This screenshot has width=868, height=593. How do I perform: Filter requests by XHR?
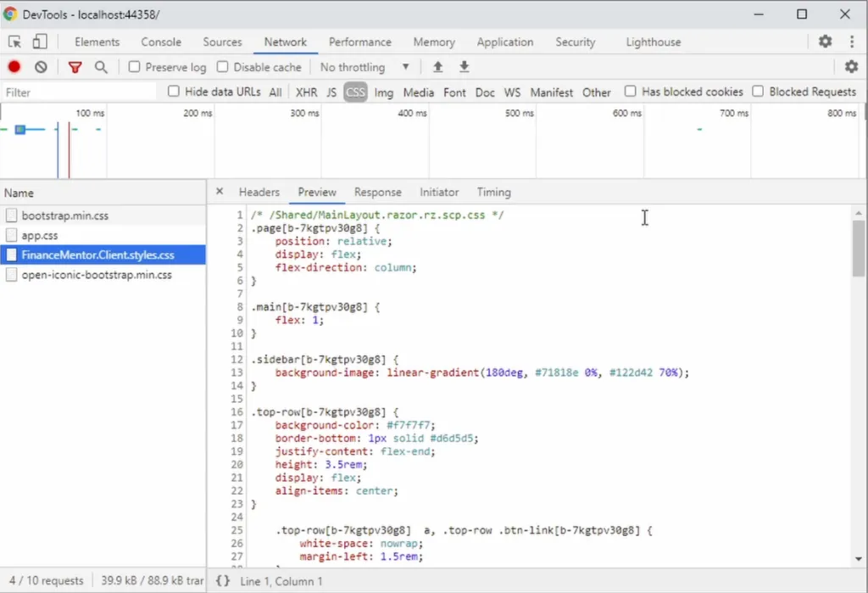coord(306,92)
